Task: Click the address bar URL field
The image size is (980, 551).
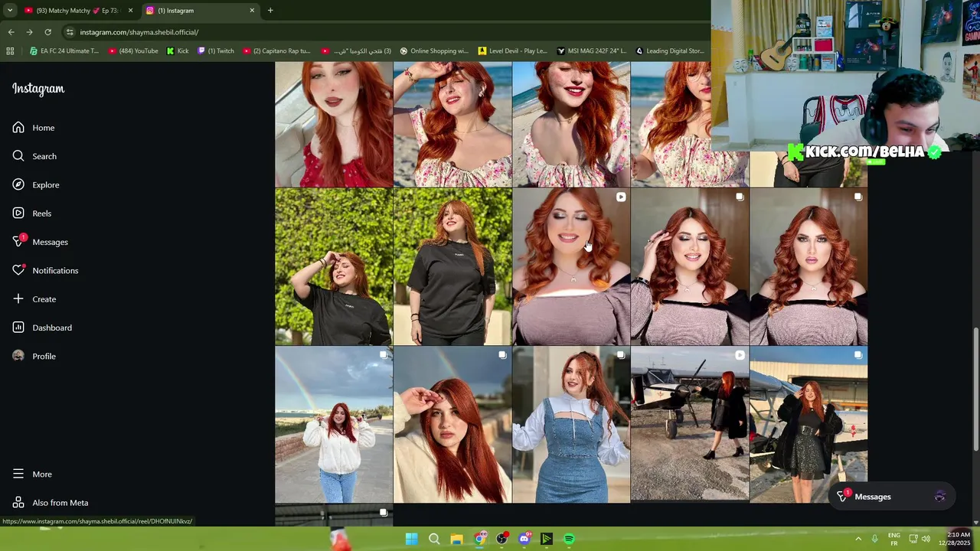Action: point(383,32)
